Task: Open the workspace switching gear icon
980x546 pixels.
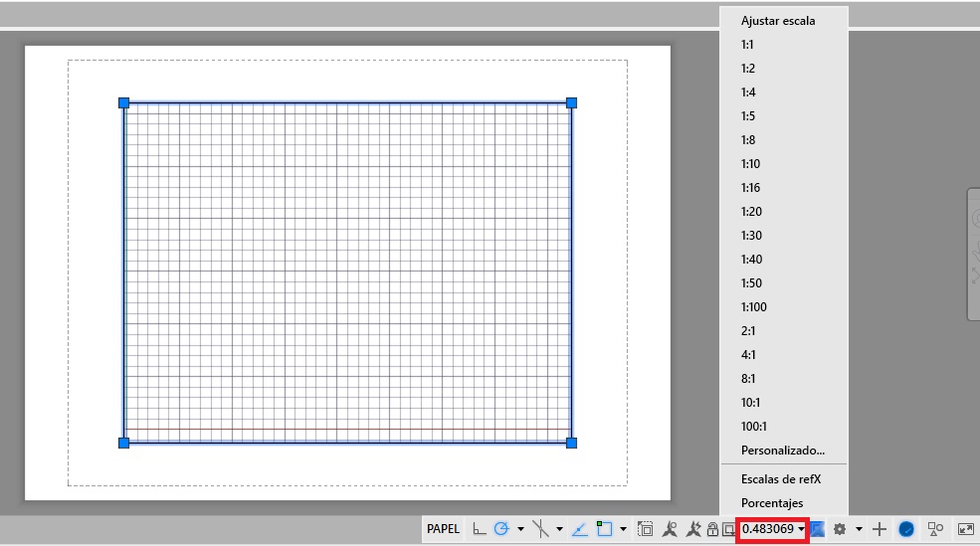Action: point(840,529)
